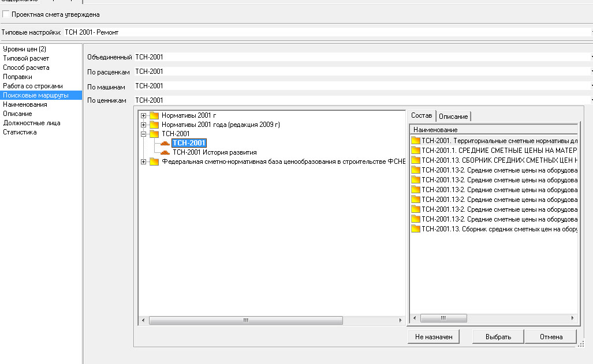
Task: Click the Не назначен button
Action: (x=434, y=337)
